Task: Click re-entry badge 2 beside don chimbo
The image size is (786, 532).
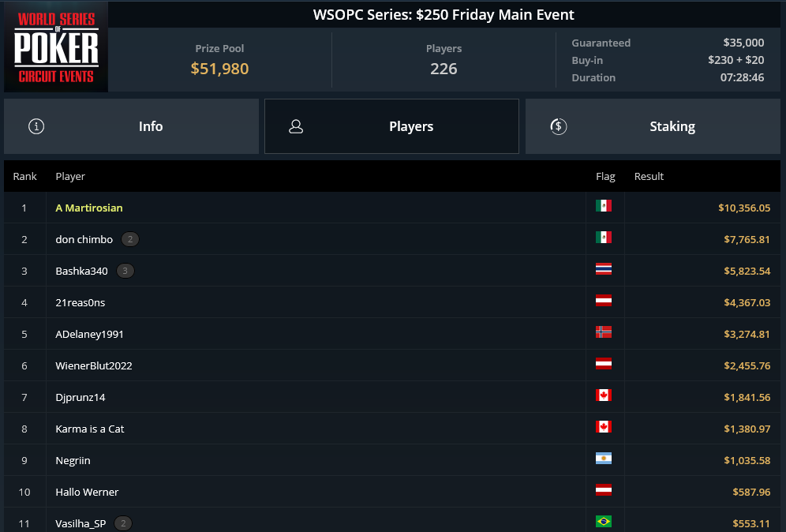Action: [130, 239]
